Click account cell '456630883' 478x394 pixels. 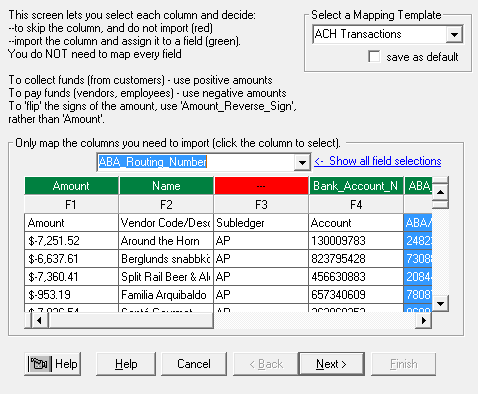356,277
